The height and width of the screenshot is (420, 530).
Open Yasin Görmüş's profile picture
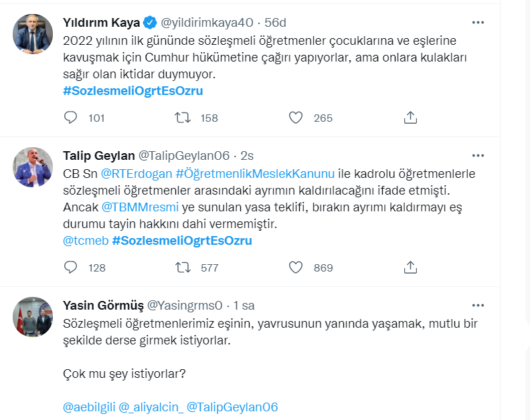coord(33,317)
